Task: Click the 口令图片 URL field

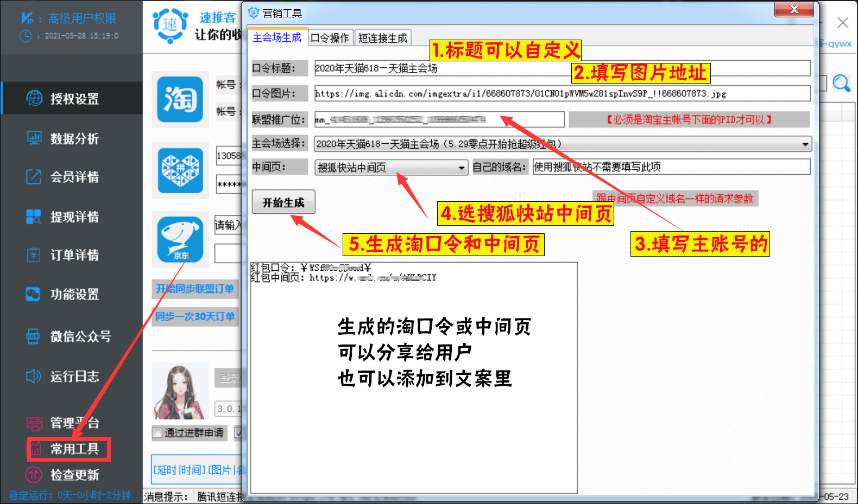Action: (562, 93)
